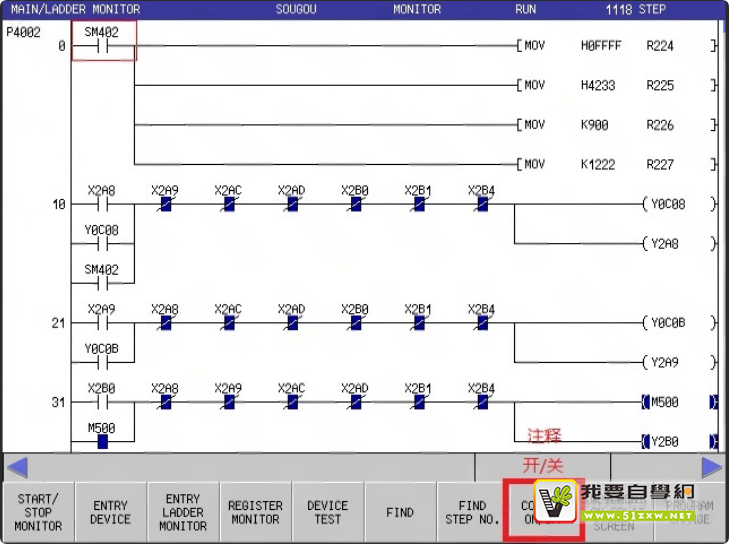Click the MOV H0FFFF R224 instruction

pos(615,46)
